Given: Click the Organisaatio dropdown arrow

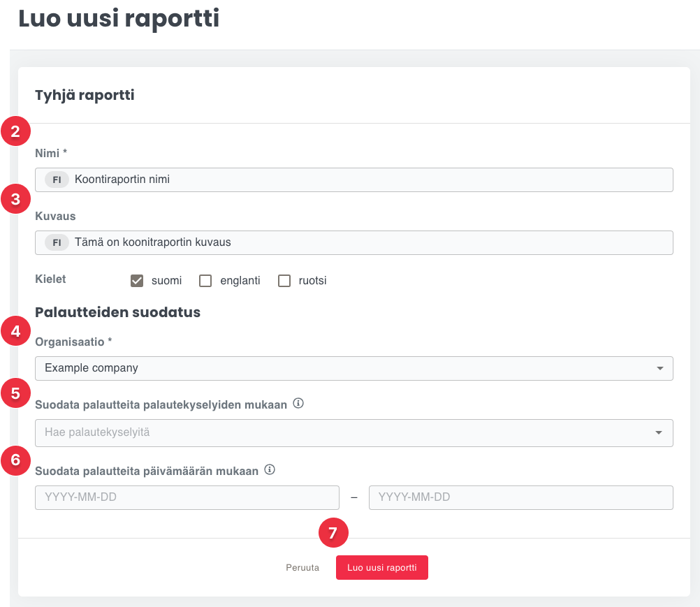Looking at the screenshot, I should (659, 368).
